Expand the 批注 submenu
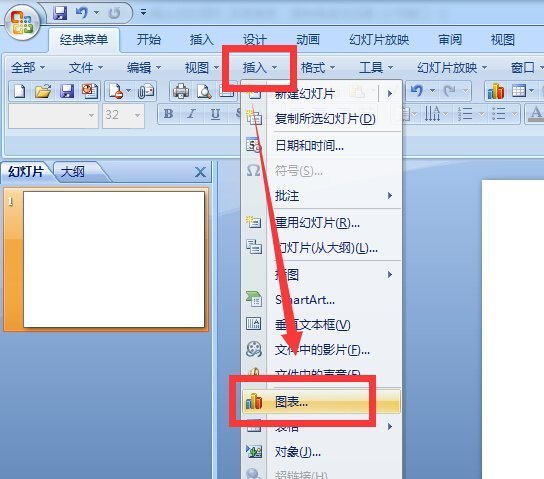Image resolution: width=544 pixels, height=479 pixels. [x=321, y=196]
